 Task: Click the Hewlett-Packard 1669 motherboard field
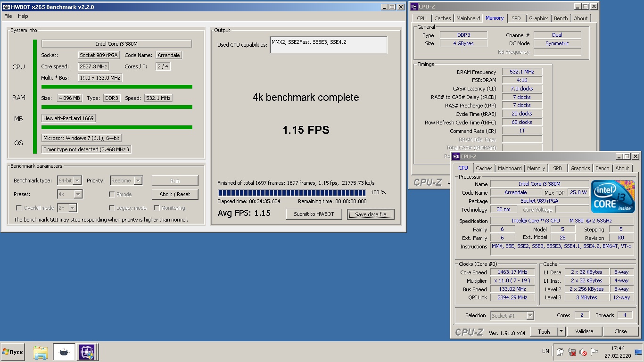tap(68, 118)
